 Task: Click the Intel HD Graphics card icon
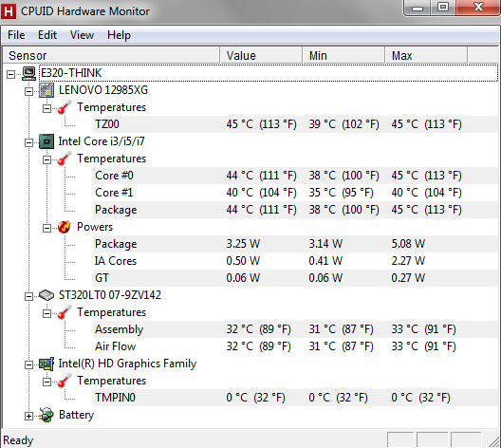[x=46, y=364]
